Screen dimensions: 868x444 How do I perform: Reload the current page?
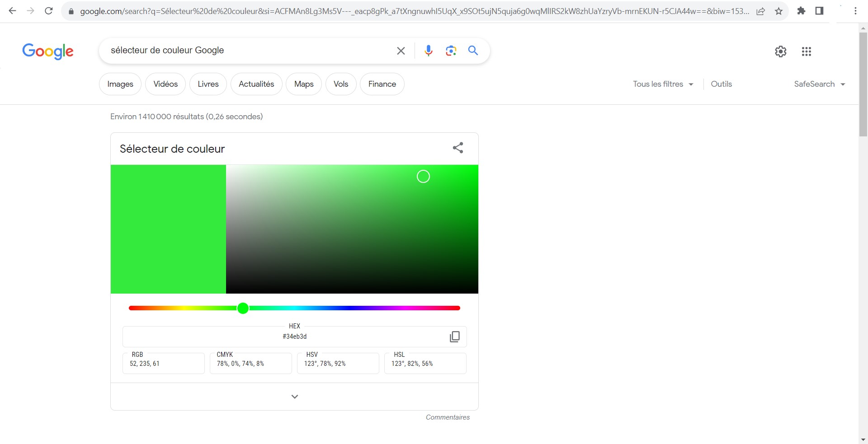point(49,11)
